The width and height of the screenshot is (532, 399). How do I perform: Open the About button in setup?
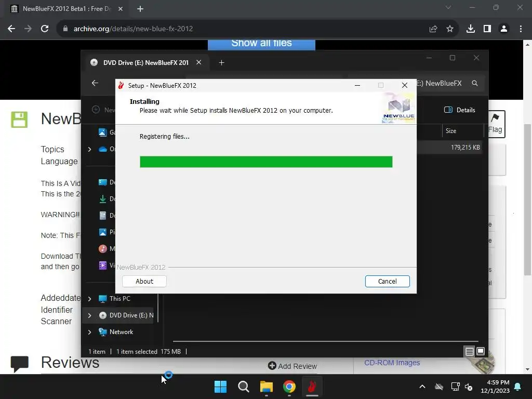point(144,281)
